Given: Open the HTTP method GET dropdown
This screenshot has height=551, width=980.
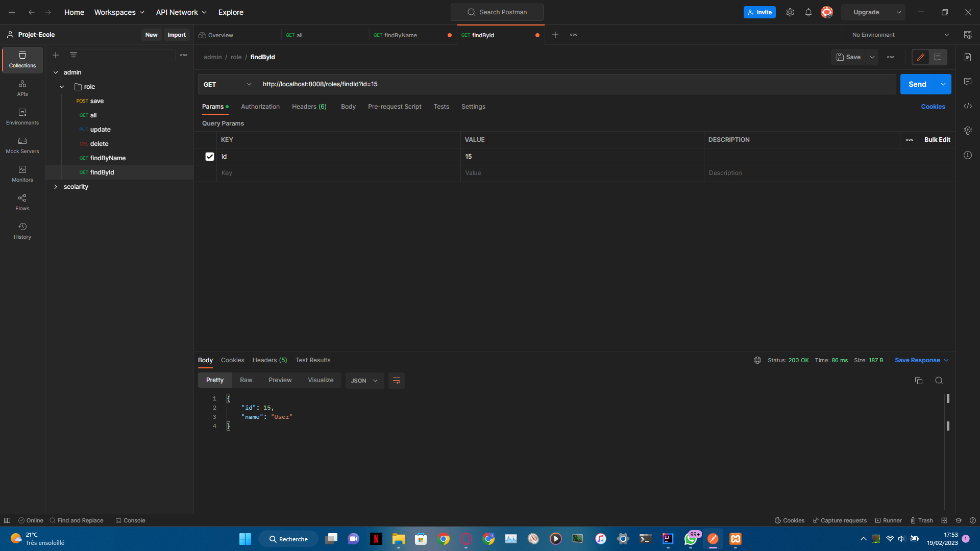Looking at the screenshot, I should tap(227, 84).
